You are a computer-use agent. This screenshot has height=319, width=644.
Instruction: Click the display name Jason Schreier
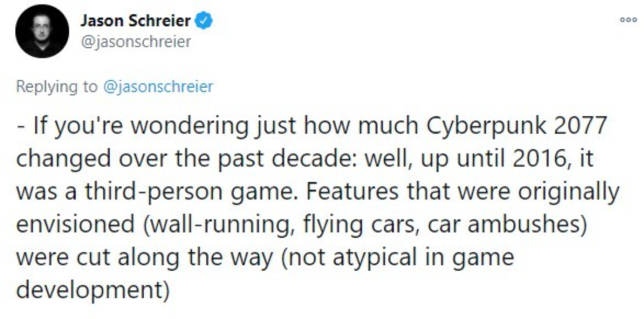135,21
